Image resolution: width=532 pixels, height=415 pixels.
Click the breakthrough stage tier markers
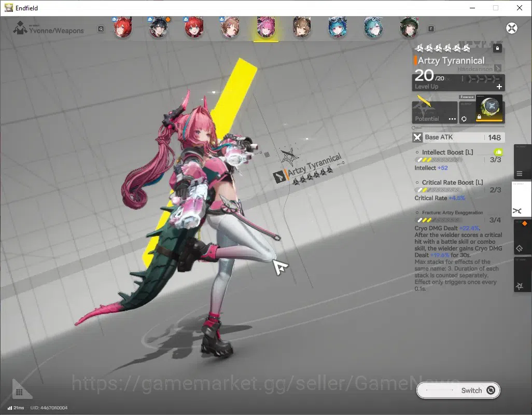pyautogui.click(x=483, y=79)
